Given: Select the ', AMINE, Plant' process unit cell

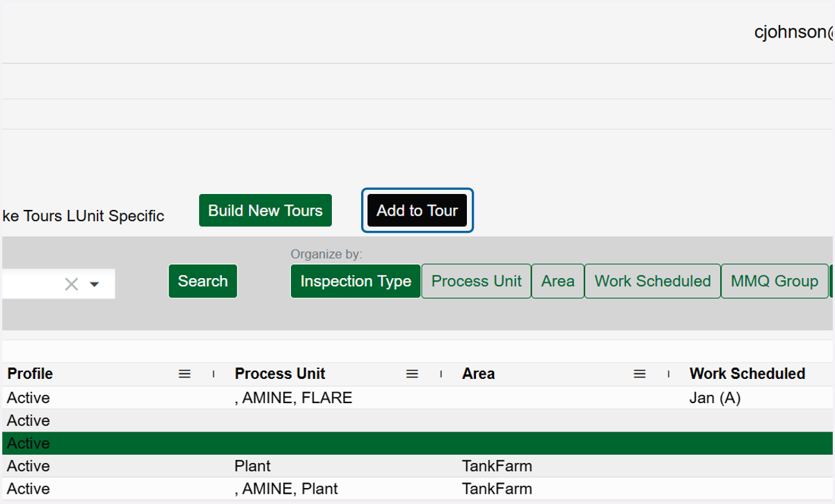Looking at the screenshot, I should click(x=287, y=489).
